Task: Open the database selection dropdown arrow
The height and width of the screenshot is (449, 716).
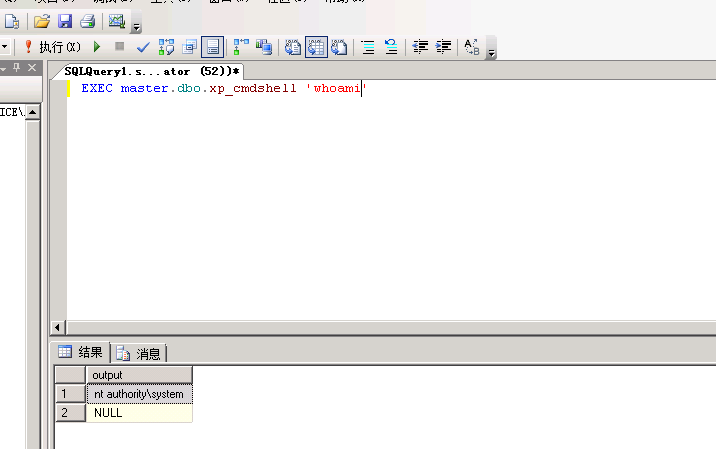Action: 5,47
